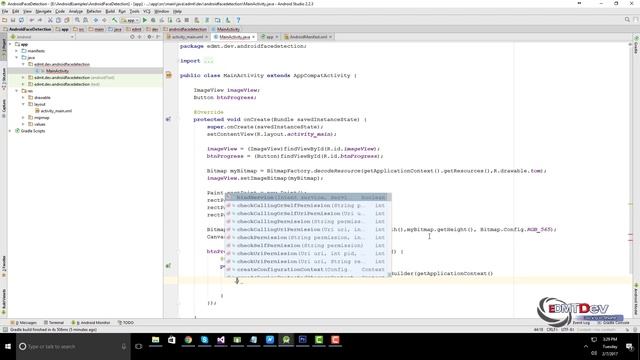The image size is (640, 360).
Task: Open the Android project view dropdown
Action: point(42,37)
